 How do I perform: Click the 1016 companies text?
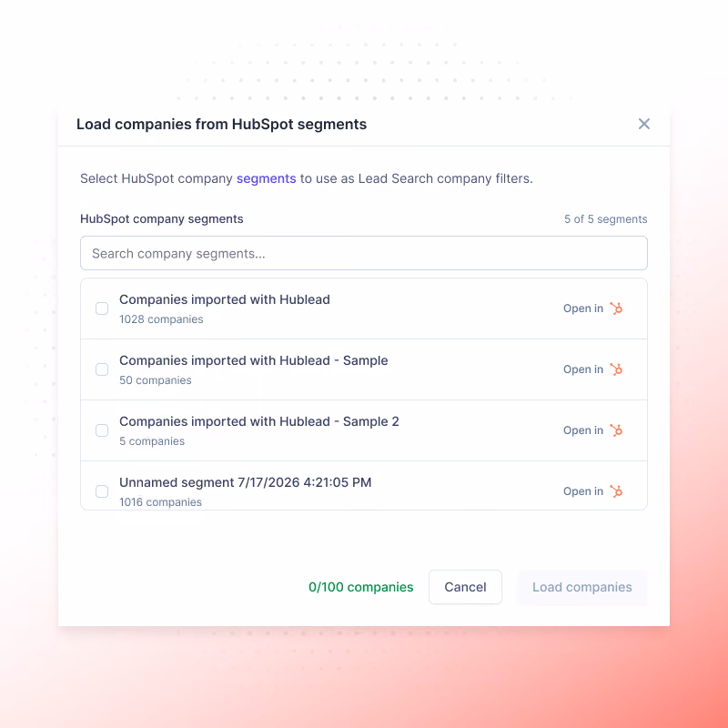click(x=161, y=502)
